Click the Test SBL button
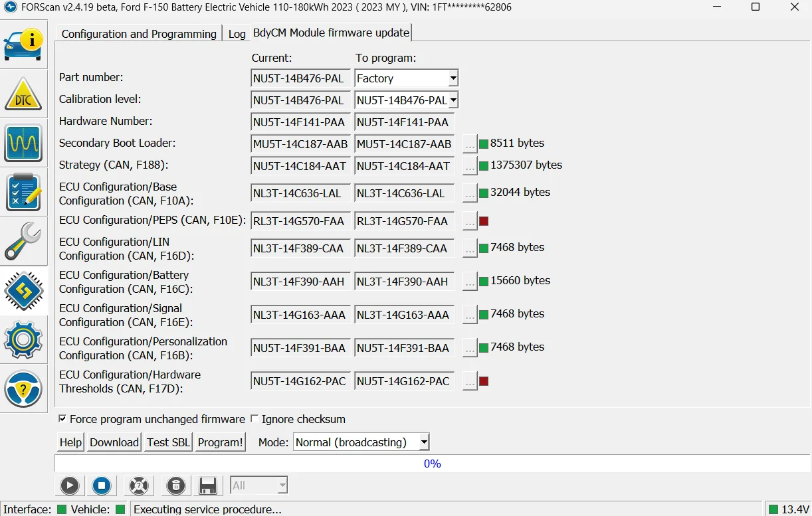Screen dimensions: 812x516 pos(167,442)
